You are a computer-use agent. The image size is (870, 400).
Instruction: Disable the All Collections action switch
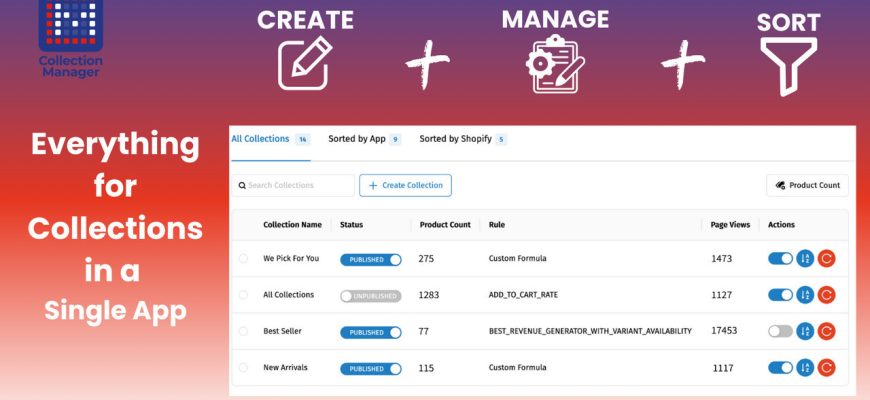pos(780,295)
